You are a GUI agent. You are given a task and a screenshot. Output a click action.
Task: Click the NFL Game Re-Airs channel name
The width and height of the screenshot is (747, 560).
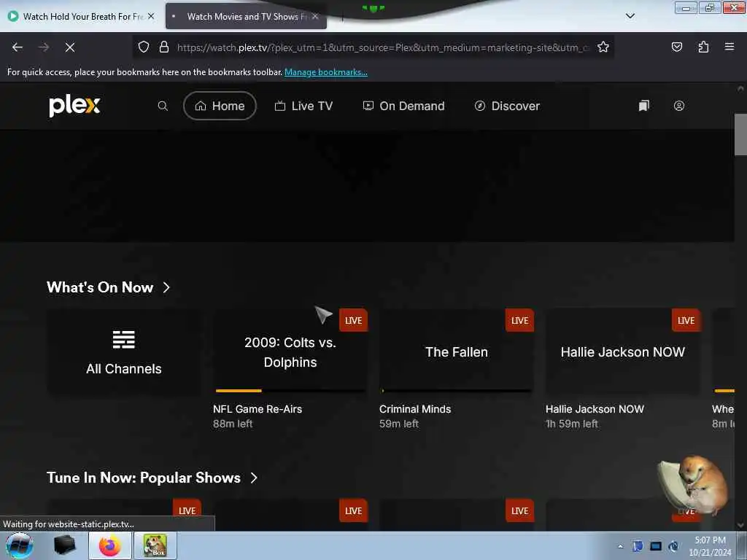258,409
